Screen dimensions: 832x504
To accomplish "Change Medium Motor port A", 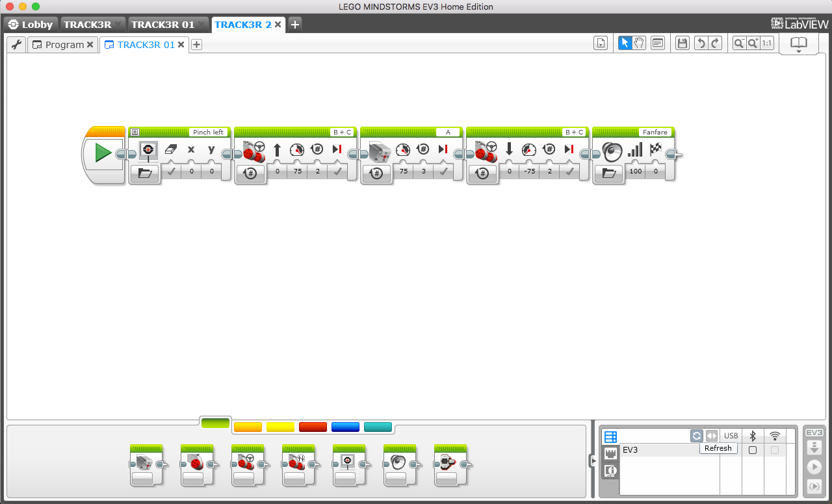I will (447, 132).
